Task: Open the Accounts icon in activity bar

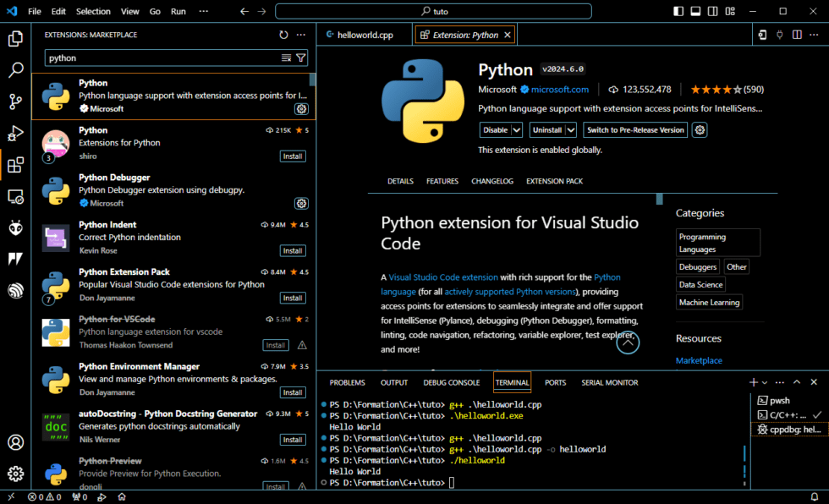Action: point(15,442)
